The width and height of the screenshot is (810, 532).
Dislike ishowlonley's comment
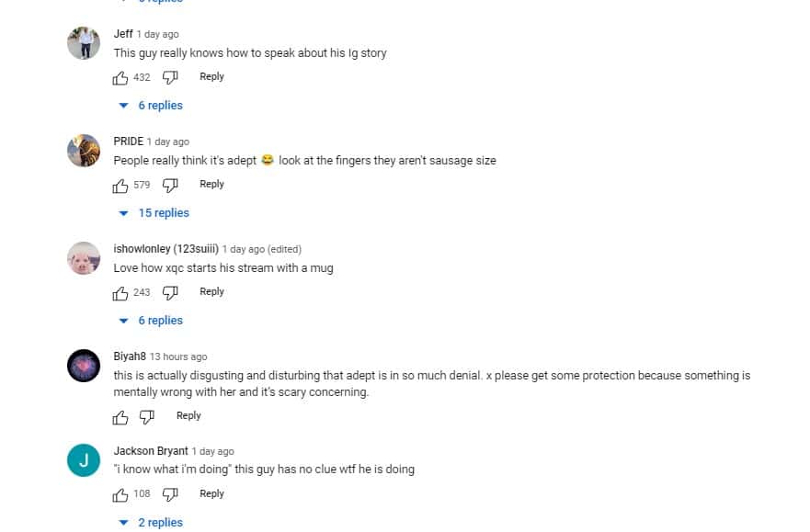[x=170, y=293]
